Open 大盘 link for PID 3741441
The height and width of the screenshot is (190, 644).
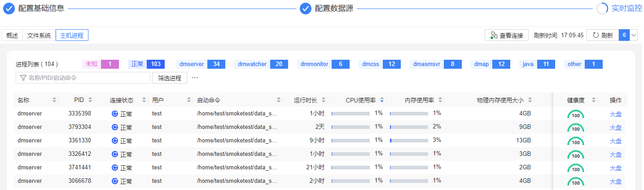(616, 168)
